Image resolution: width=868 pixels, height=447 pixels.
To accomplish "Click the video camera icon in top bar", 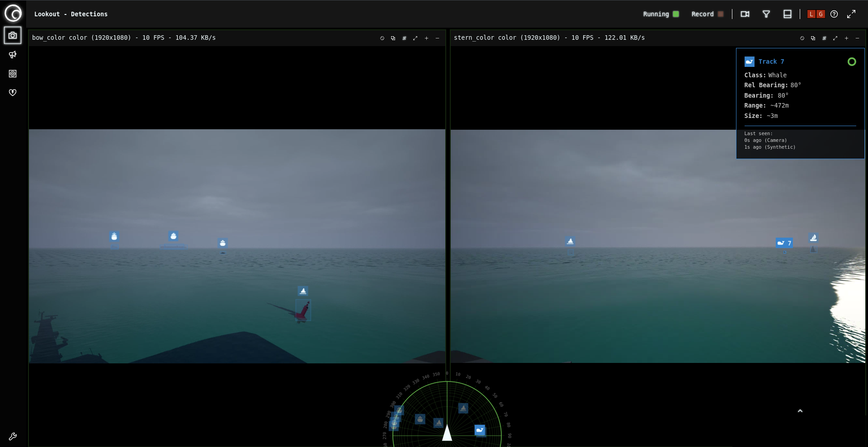I will tap(745, 14).
